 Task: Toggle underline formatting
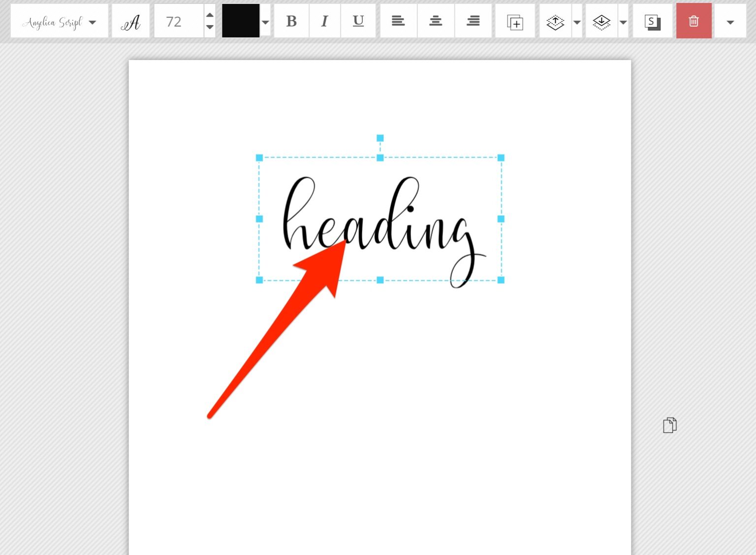[358, 21]
